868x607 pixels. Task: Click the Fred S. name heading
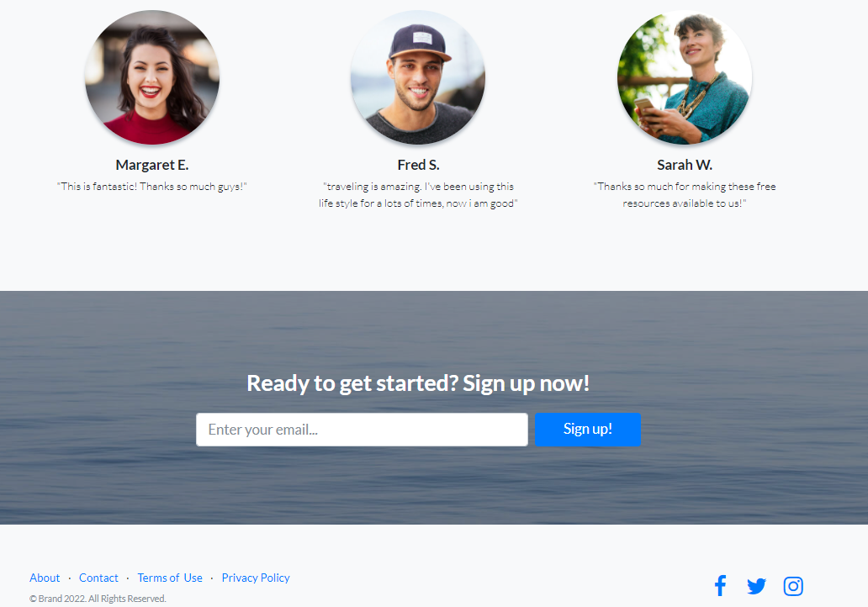(419, 165)
